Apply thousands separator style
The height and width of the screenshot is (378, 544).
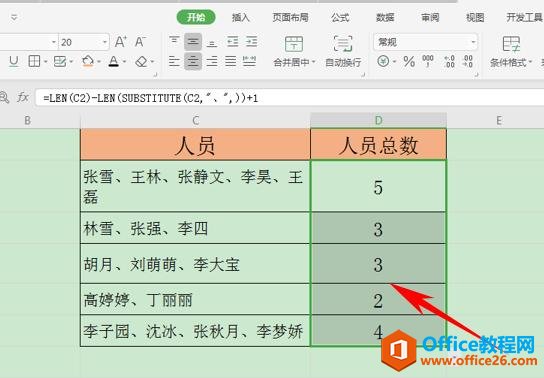click(428, 61)
